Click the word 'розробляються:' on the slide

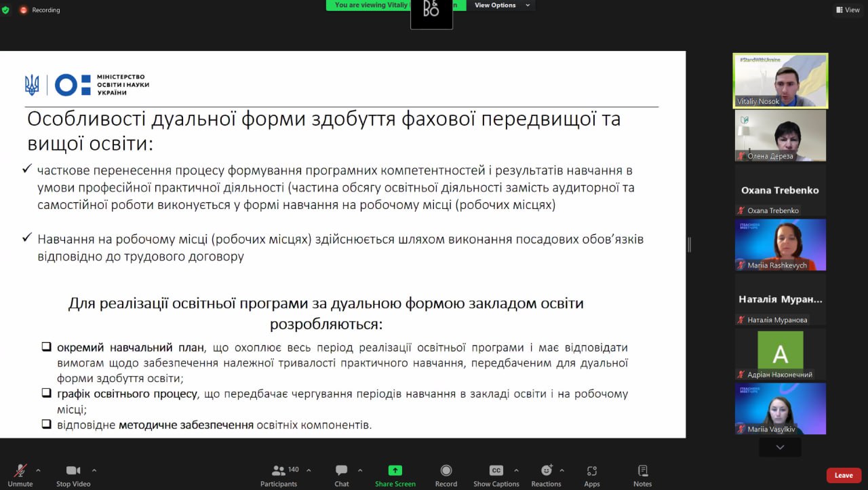pos(326,324)
